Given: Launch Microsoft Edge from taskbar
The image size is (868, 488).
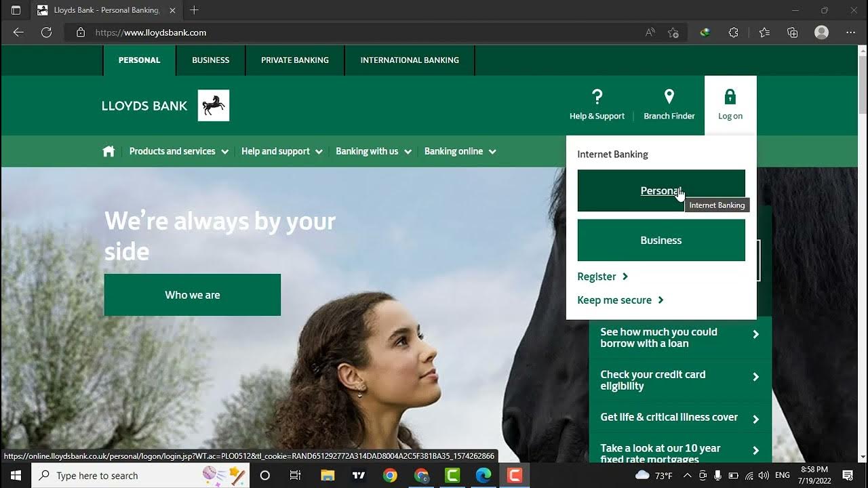Looking at the screenshot, I should 484,475.
